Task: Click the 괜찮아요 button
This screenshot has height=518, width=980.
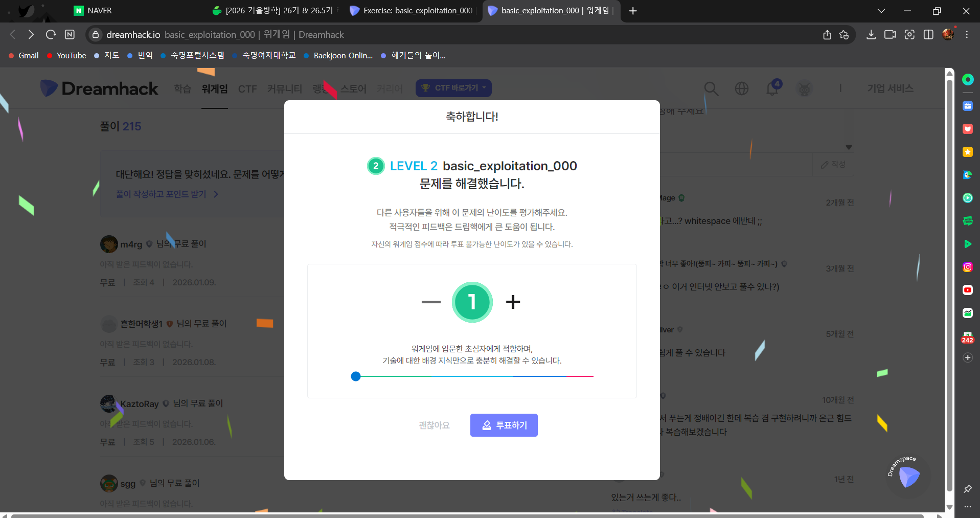Action: pyautogui.click(x=434, y=425)
